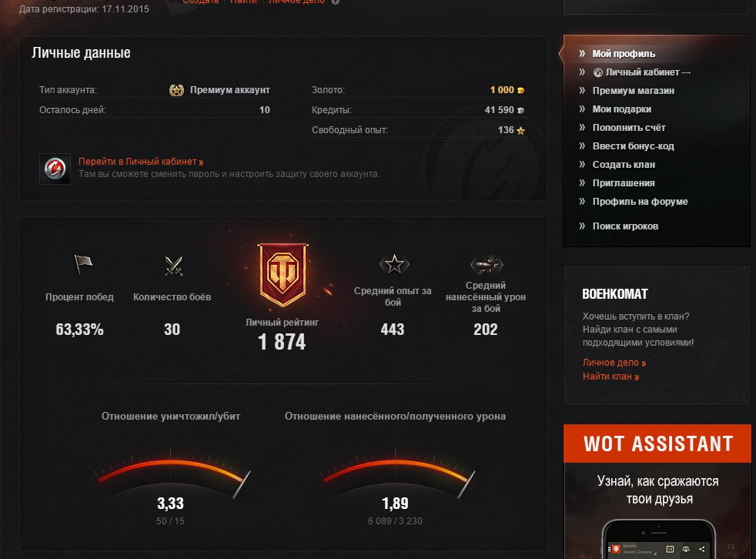This screenshot has width=756, height=559.
Task: Open Пополнить счёт in the sidebar
Action: [629, 128]
